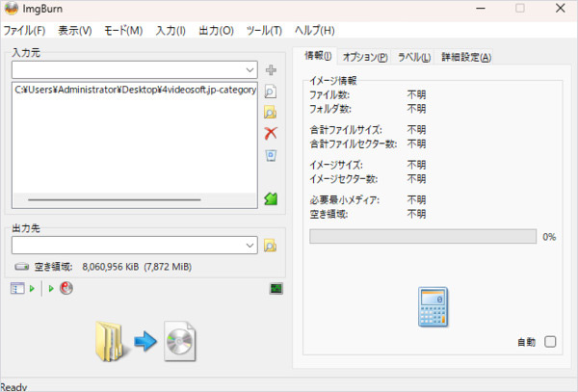Screen dimensions: 578x392
Task: Click the clear all trash bin icon
Action: coord(271,155)
